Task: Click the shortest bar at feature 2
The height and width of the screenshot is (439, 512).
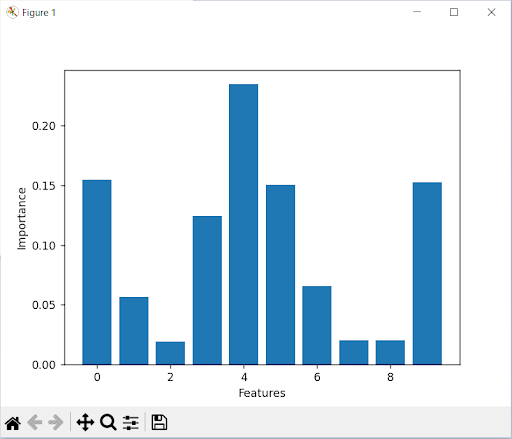Action: coord(170,353)
